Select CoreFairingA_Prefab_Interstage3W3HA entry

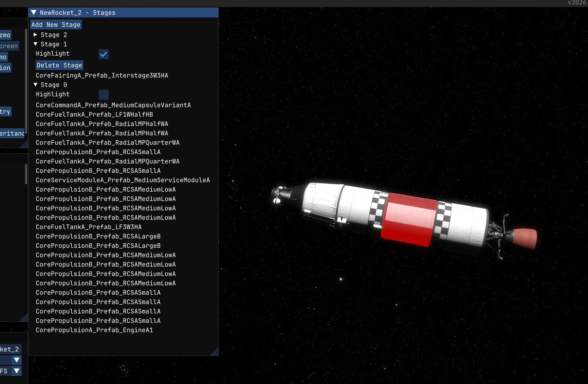[x=102, y=75]
